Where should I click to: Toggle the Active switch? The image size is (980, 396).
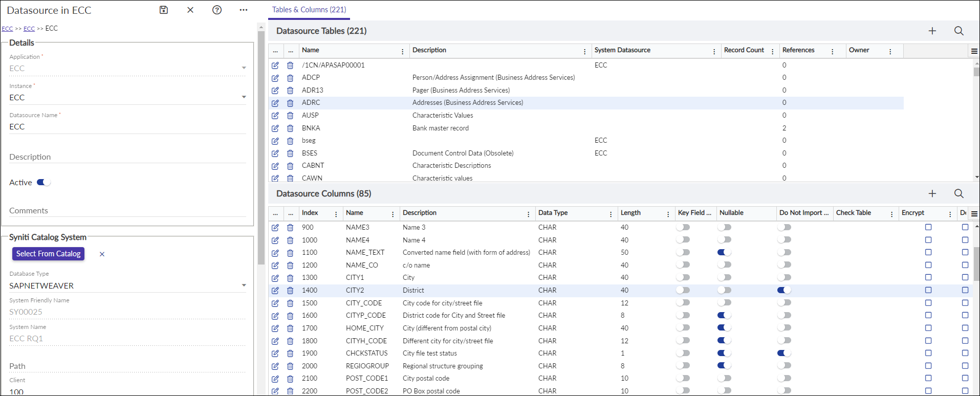(x=43, y=182)
